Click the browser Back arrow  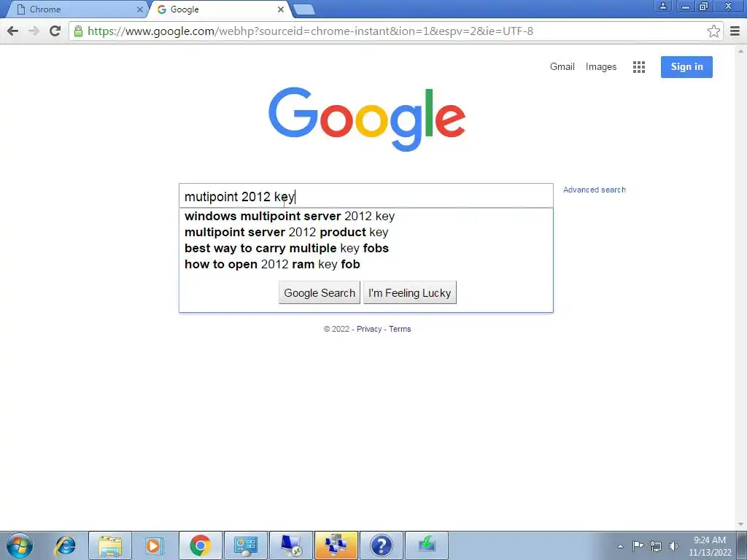tap(13, 31)
